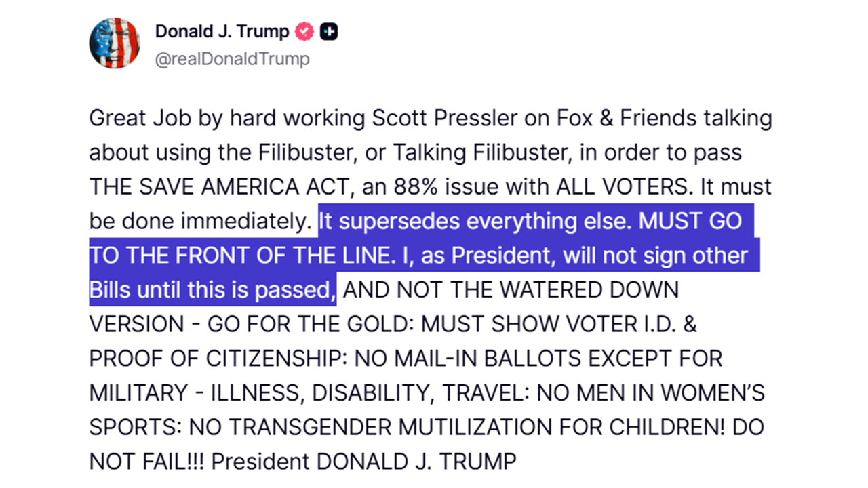Click the words "Scott Pressler" in the post
Image resolution: width=868 pixels, height=488 pixels.
(439, 119)
